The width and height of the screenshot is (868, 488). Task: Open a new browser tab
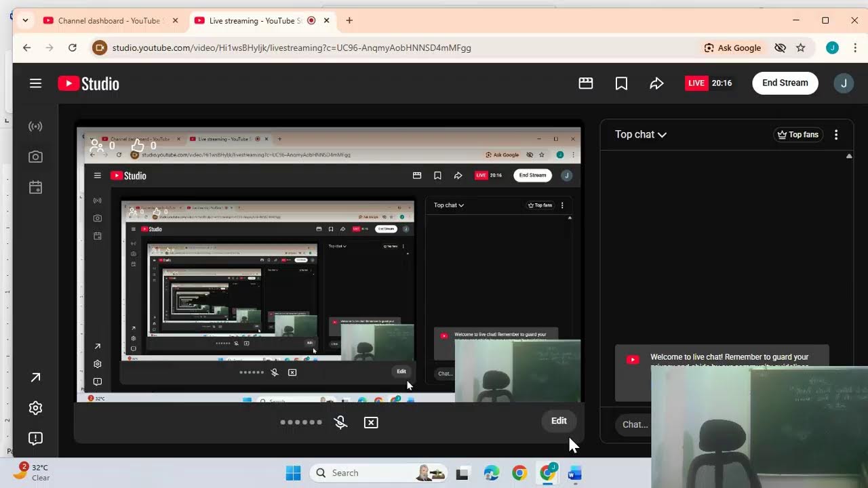pyautogui.click(x=349, y=20)
